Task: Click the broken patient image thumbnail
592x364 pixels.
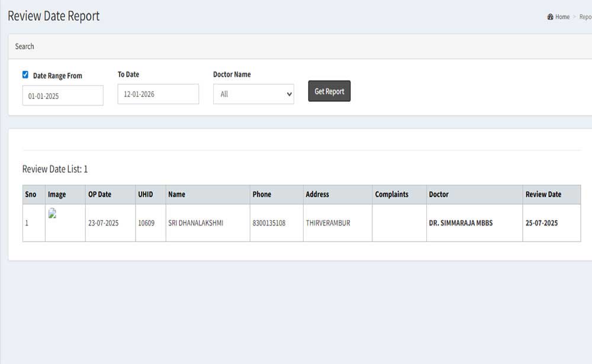Action: 53,214
